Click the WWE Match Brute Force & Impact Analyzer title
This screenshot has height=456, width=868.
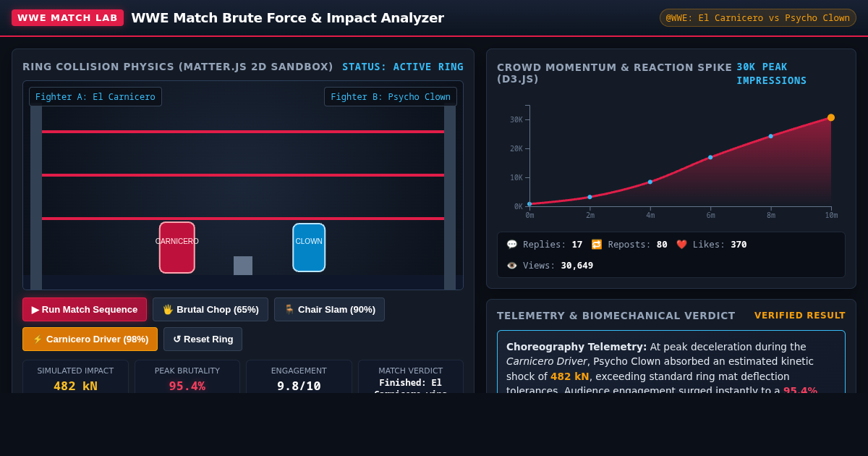click(287, 18)
